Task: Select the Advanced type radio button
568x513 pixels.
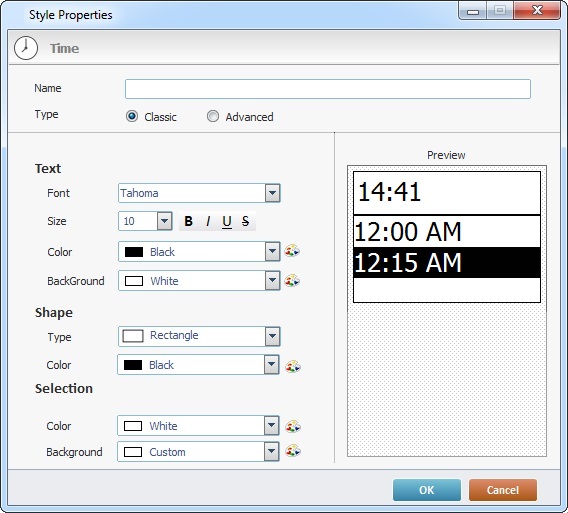Action: [213, 116]
